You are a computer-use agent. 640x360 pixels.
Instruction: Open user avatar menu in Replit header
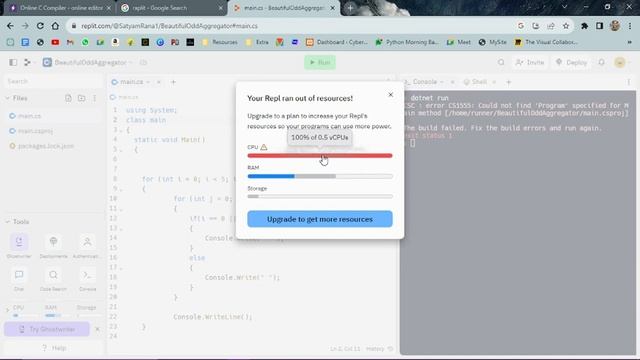click(x=620, y=62)
